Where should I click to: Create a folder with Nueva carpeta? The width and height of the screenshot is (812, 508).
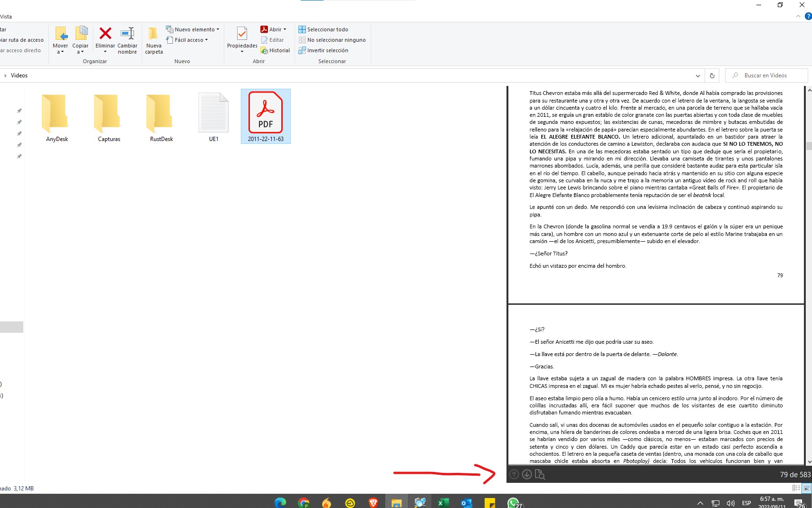(x=153, y=40)
